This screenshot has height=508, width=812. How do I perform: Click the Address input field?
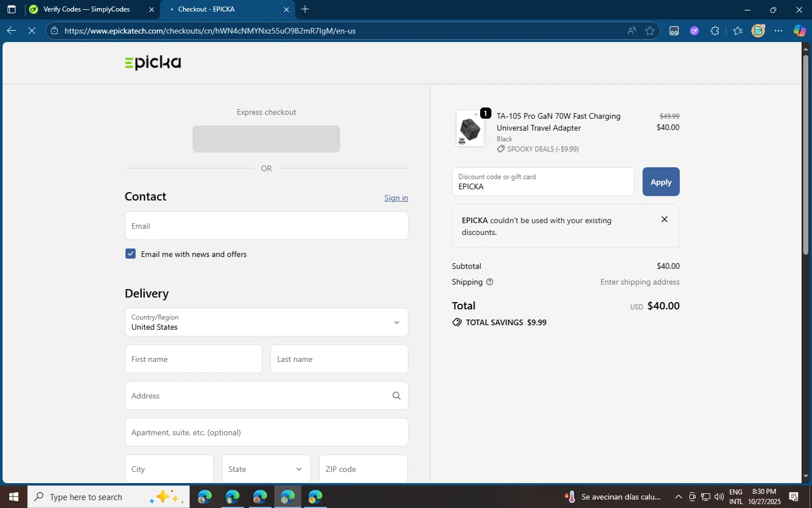tap(266, 396)
